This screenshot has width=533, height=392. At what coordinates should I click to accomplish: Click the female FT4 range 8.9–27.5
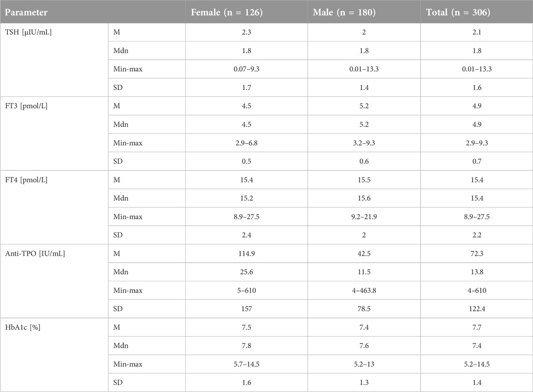tap(246, 217)
